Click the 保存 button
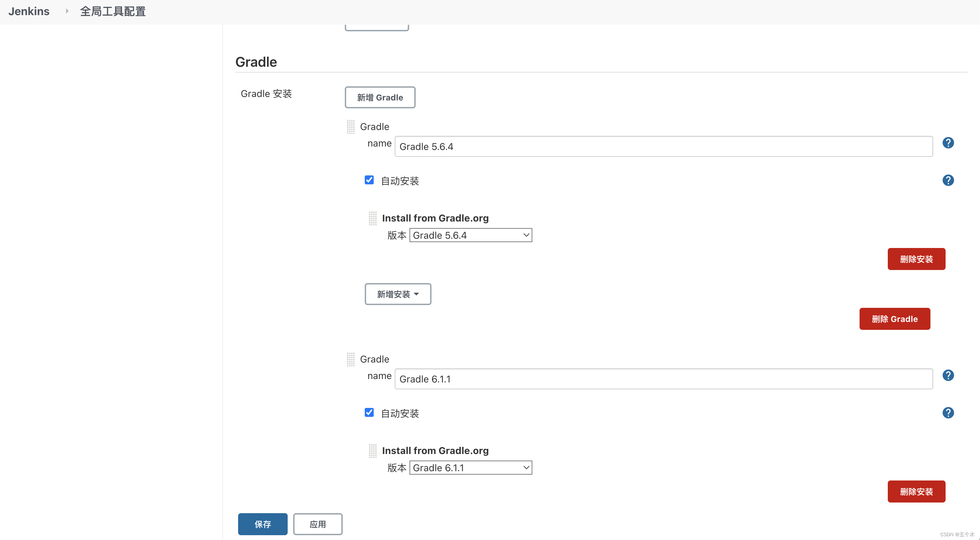The image size is (980, 540). [263, 524]
